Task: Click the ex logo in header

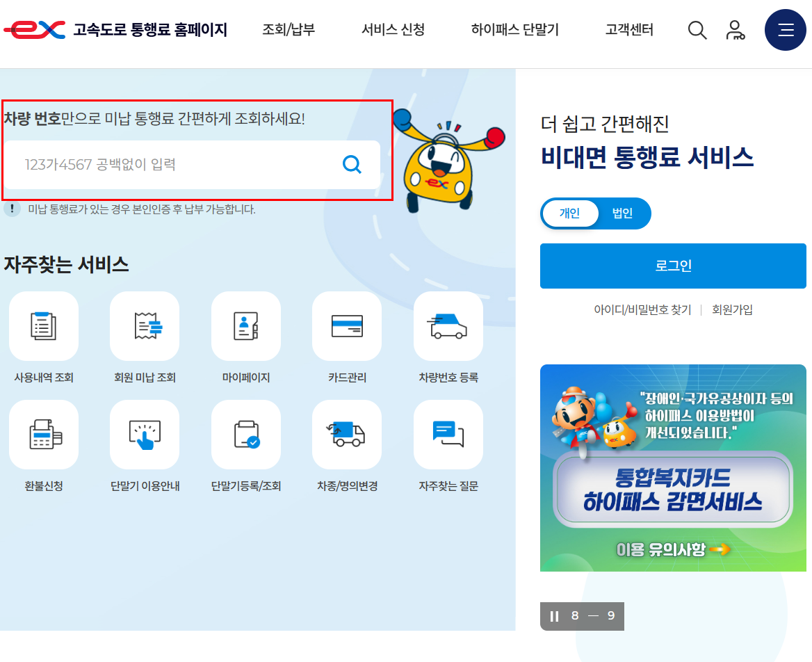Action: pos(35,29)
